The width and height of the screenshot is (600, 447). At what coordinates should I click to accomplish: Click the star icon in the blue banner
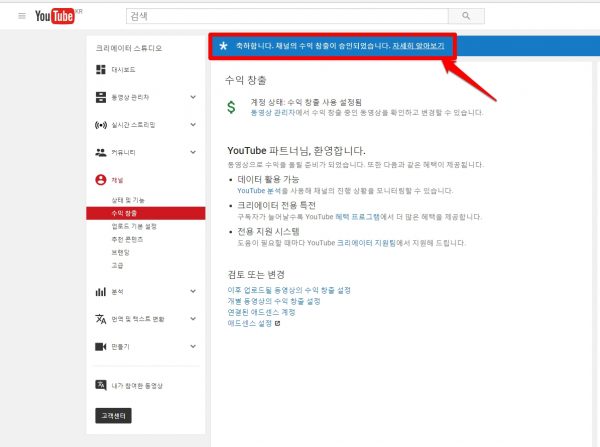(x=223, y=46)
